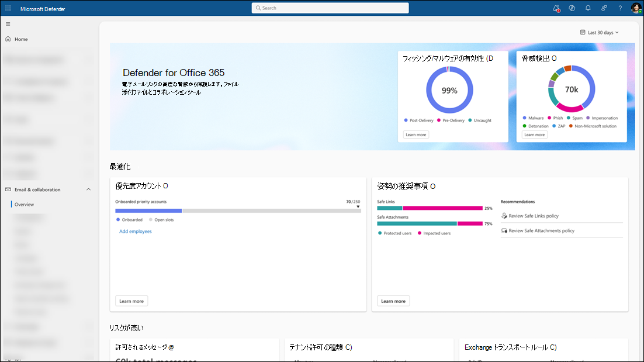644x362 pixels.
Task: Click the community people icon in header
Action: [604, 8]
